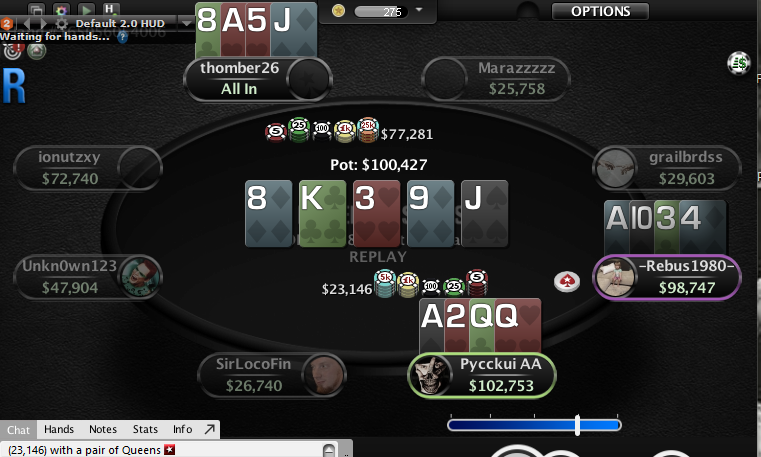Click the colorful theme wheel icon
761x457 pixels.
click(61, 10)
